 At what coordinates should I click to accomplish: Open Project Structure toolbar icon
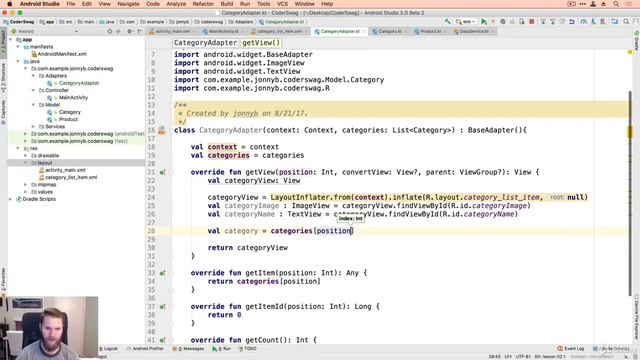614,22
